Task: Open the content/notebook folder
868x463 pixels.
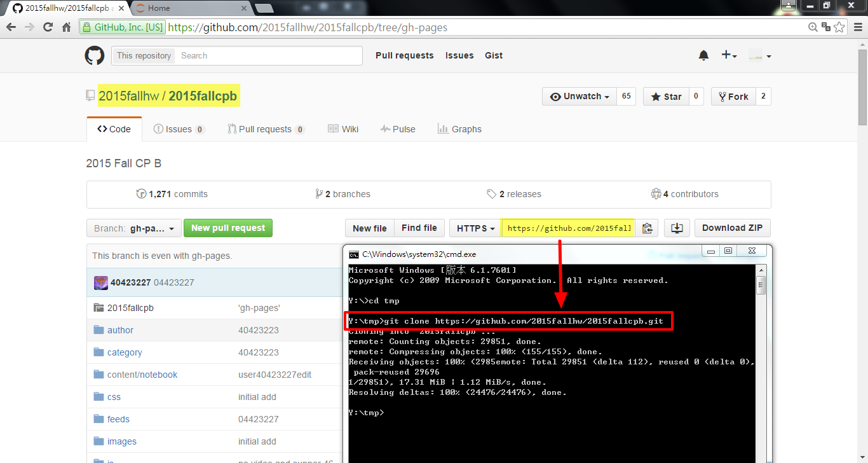Action: point(142,375)
